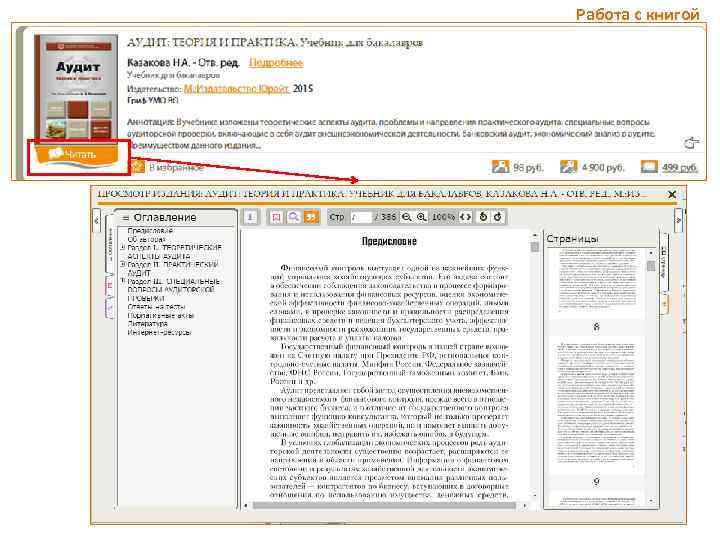Click the icon beside 499 руб.
Viewport: 720px width, 540px height.
click(649, 167)
